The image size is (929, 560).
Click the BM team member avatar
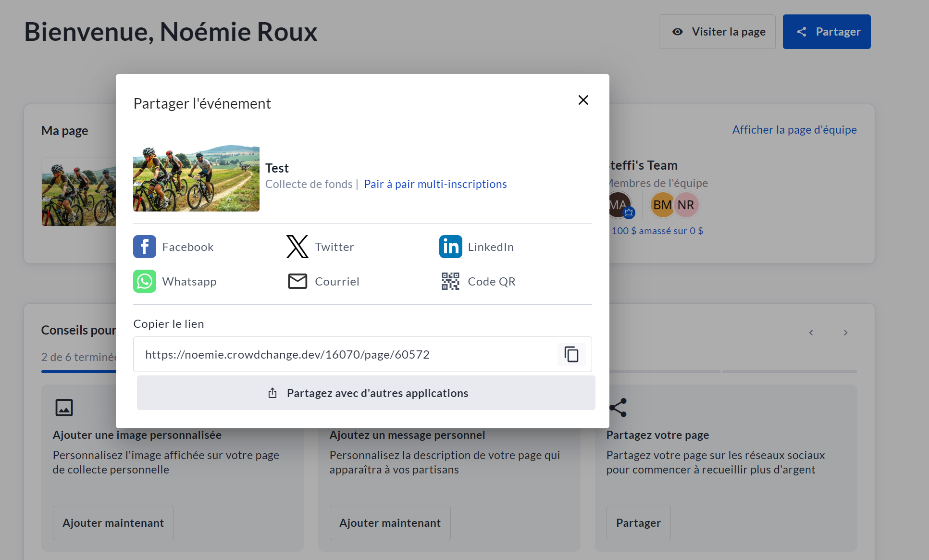click(x=662, y=205)
